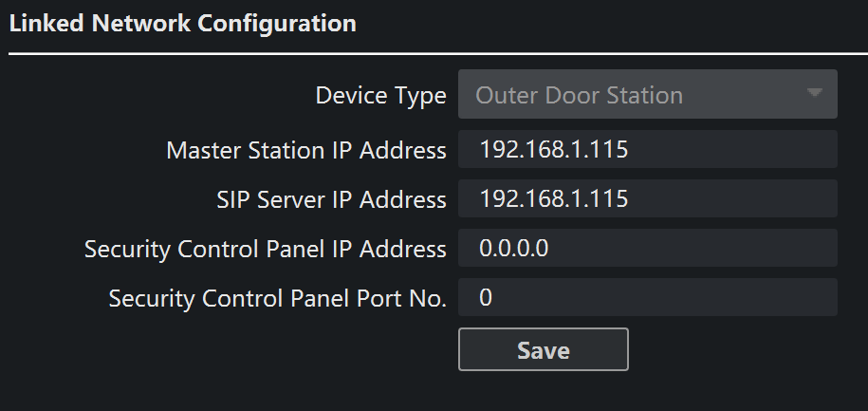Click the Security Control Panel Port No. label

click(x=277, y=298)
